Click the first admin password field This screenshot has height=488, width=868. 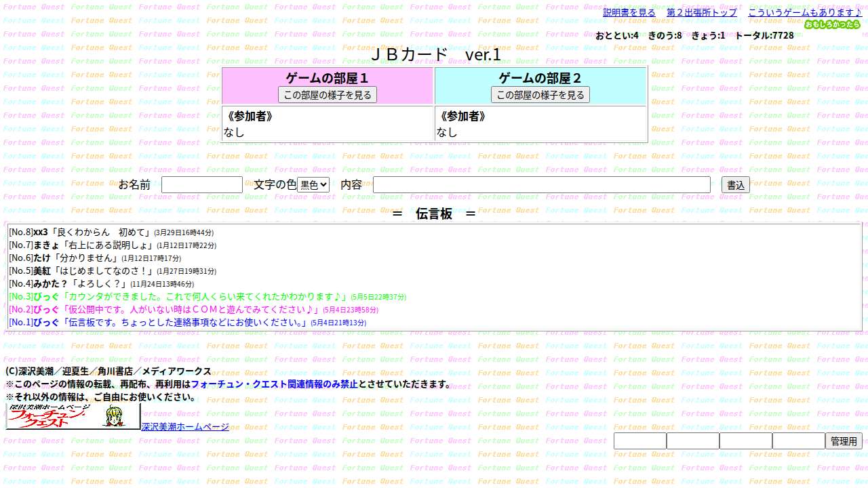pos(640,441)
